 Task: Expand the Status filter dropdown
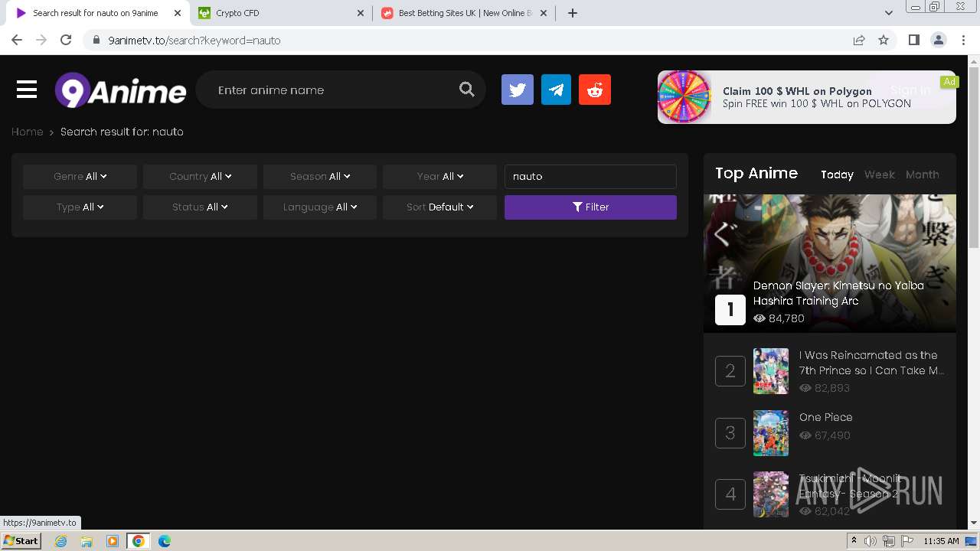click(x=200, y=207)
